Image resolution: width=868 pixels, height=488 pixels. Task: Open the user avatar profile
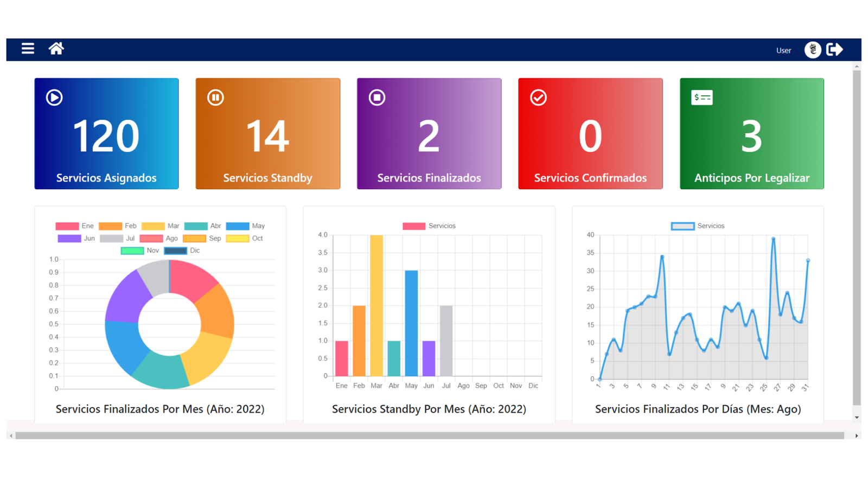coord(812,50)
